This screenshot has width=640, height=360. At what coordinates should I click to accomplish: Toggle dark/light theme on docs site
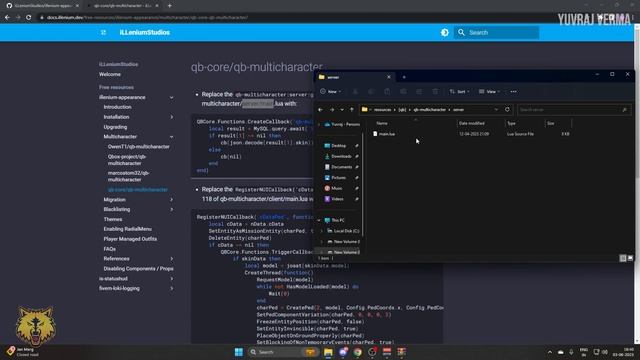tap(444, 32)
